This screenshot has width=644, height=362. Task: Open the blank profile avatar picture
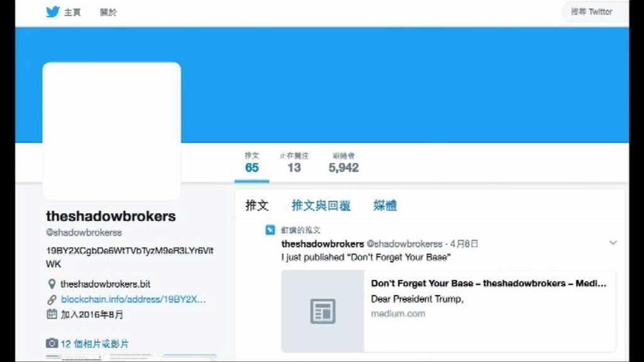(x=112, y=131)
